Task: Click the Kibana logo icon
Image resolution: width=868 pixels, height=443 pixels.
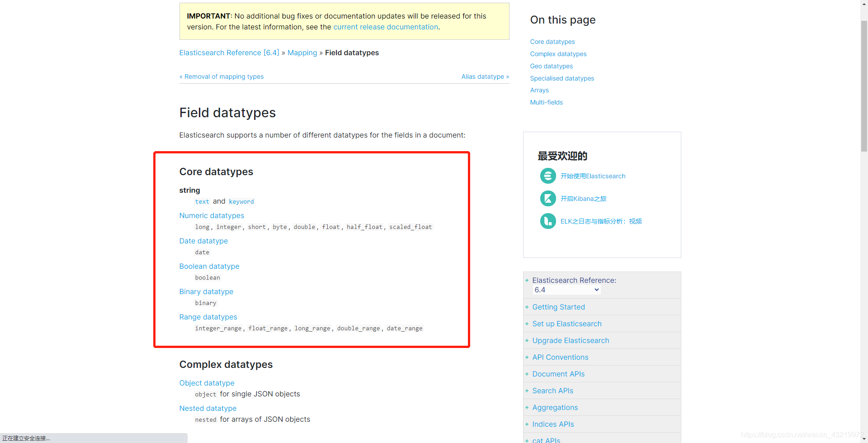Action: (x=548, y=198)
